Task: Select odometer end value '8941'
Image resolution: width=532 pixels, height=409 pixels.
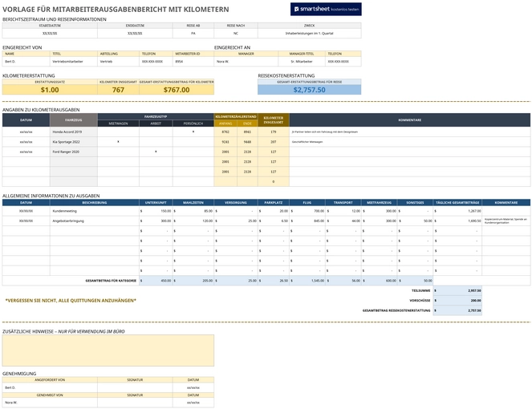Action: tap(247, 132)
